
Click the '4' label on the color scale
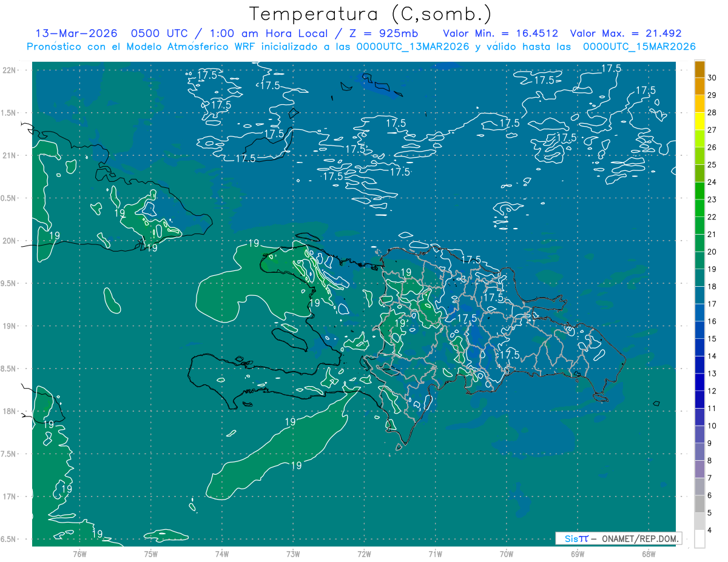710,530
